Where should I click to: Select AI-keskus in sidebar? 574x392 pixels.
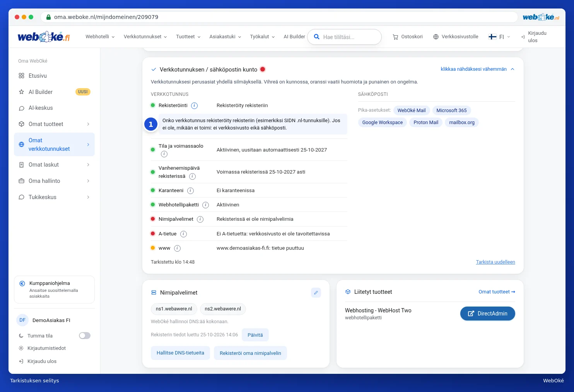54,108
